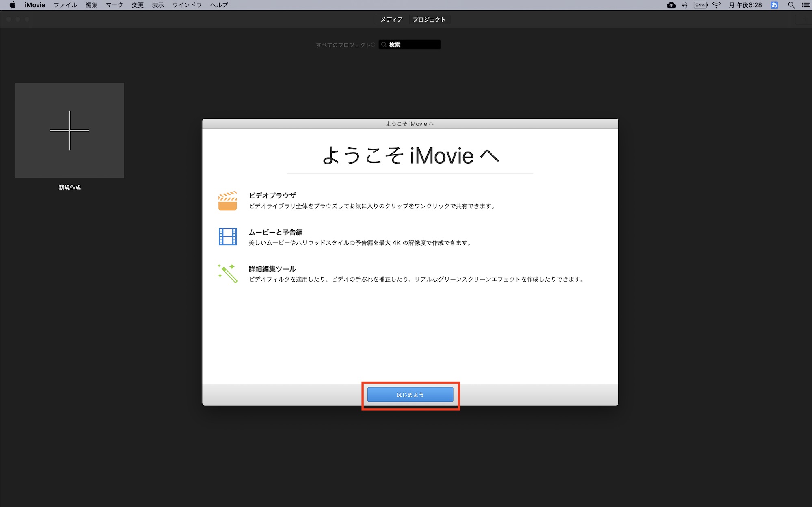This screenshot has height=507, width=812.
Task: Open the Apple menu
Action: click(12, 5)
